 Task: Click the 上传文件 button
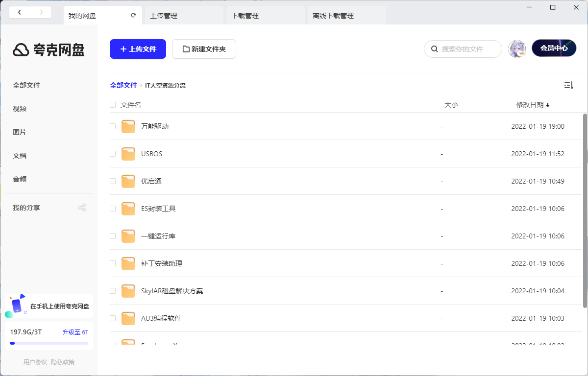[138, 48]
